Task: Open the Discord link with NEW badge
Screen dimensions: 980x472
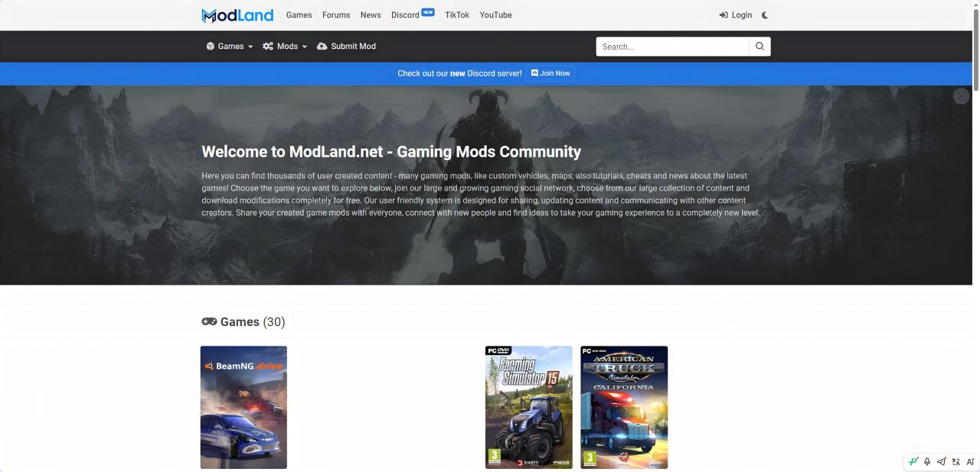Action: pos(413,15)
